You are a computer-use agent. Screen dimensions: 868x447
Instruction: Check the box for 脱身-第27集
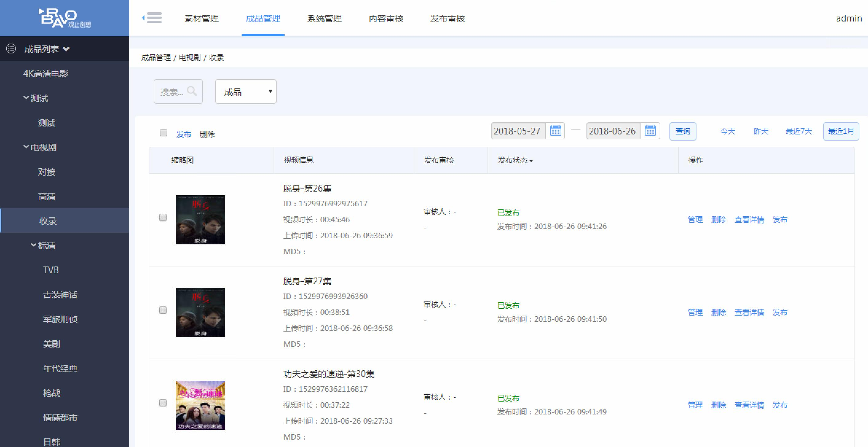[x=163, y=310]
